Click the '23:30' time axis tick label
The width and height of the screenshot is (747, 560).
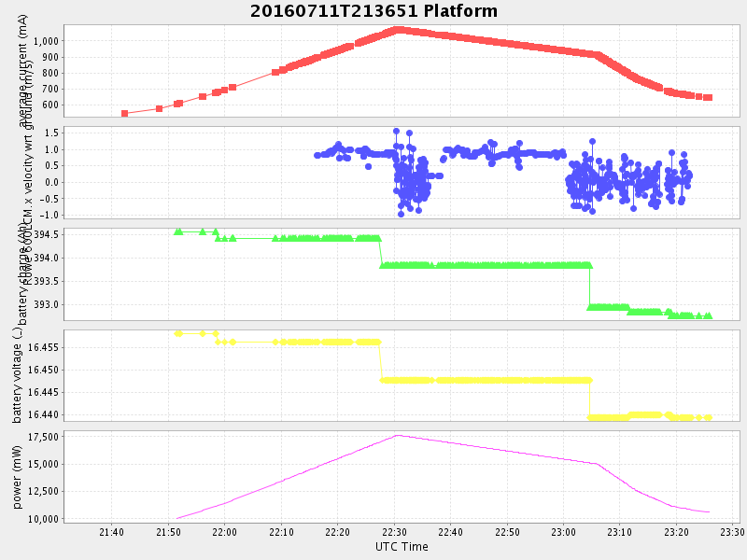tap(732, 532)
